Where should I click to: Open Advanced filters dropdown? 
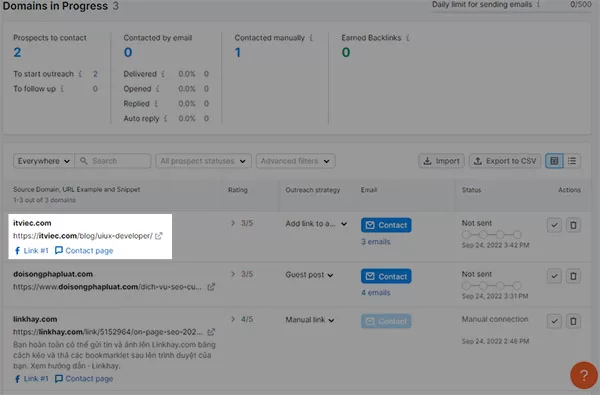[295, 161]
